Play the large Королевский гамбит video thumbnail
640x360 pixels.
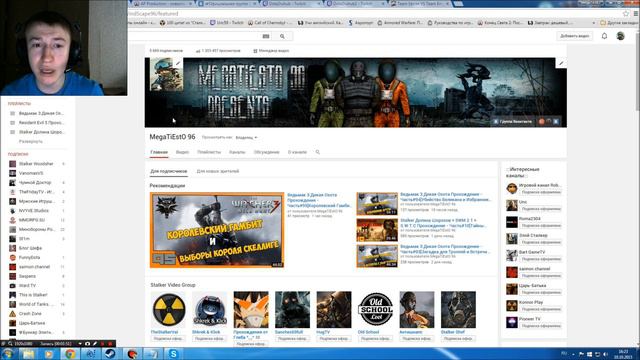click(x=217, y=230)
